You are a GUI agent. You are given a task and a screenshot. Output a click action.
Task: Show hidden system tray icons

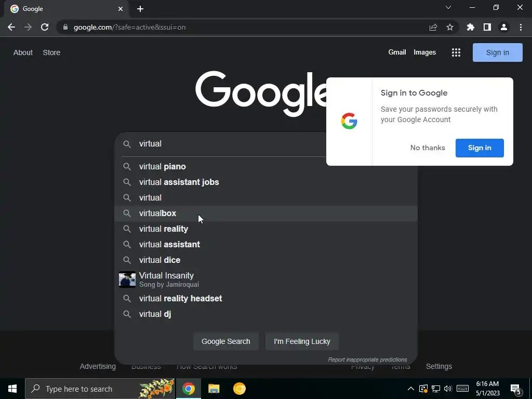(x=410, y=389)
